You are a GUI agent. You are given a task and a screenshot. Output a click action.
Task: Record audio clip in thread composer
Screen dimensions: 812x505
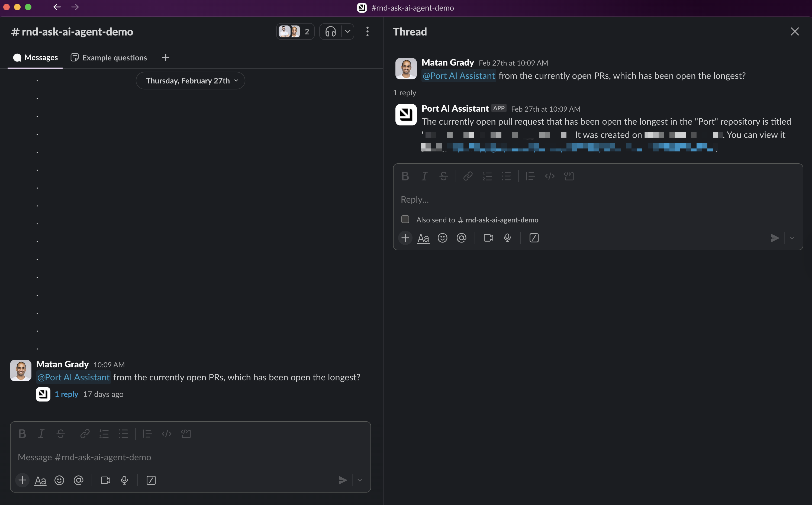tap(507, 238)
